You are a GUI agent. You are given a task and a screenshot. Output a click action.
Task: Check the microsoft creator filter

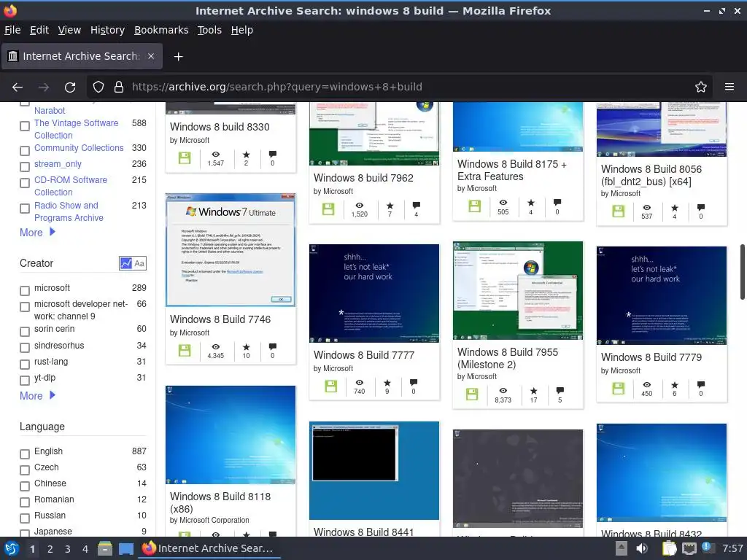pyautogui.click(x=25, y=291)
